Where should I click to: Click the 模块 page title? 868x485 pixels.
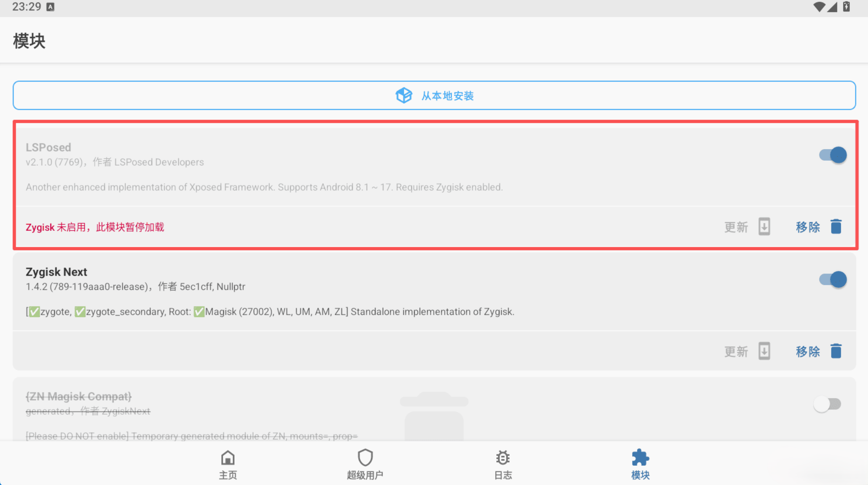coord(29,41)
